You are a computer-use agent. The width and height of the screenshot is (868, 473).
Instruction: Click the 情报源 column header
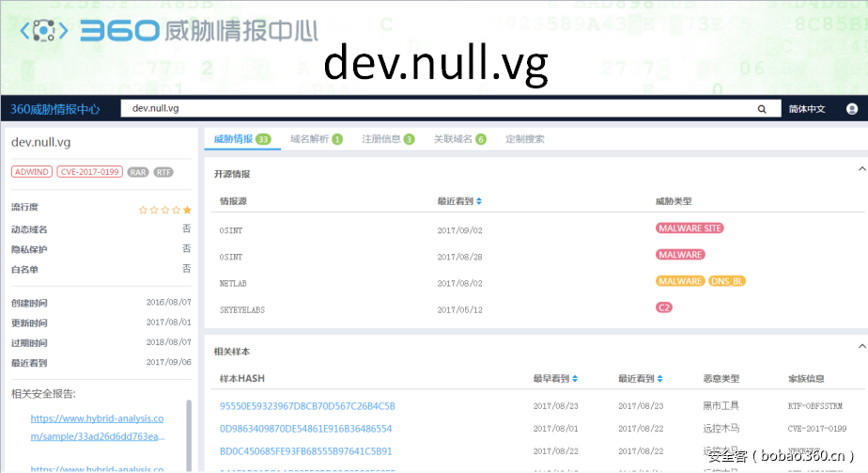pos(233,201)
